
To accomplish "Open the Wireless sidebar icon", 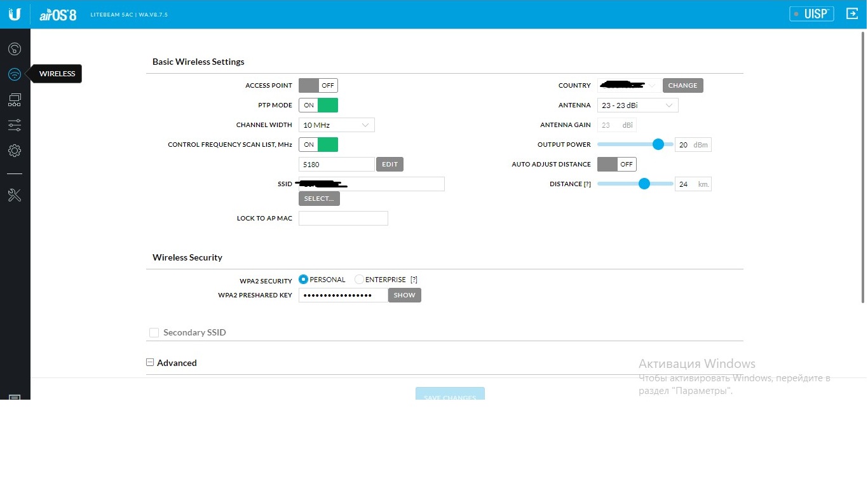I will click(x=15, y=74).
